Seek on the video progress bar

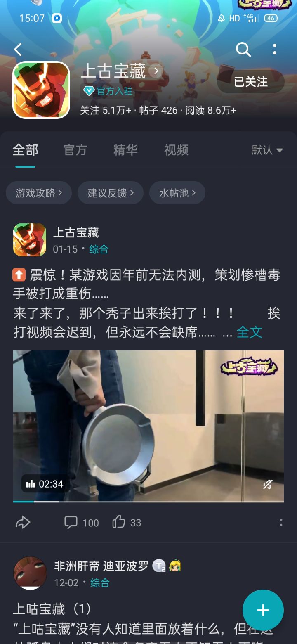click(148, 502)
